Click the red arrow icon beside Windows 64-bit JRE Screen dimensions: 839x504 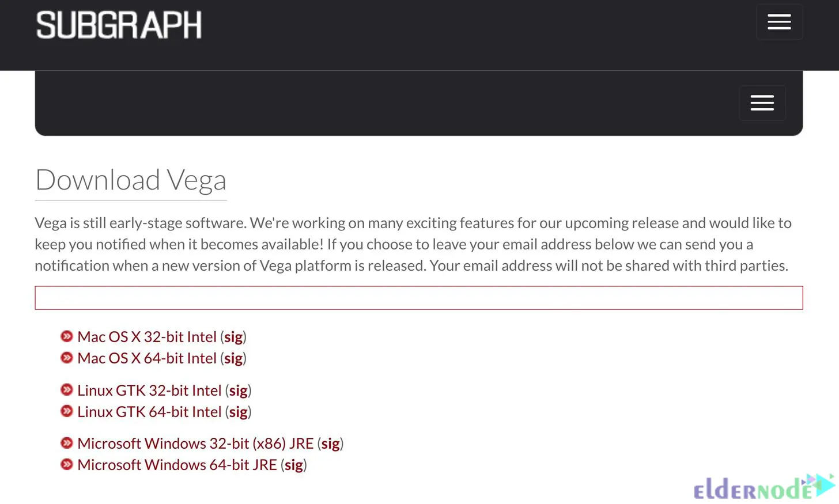pyautogui.click(x=66, y=464)
